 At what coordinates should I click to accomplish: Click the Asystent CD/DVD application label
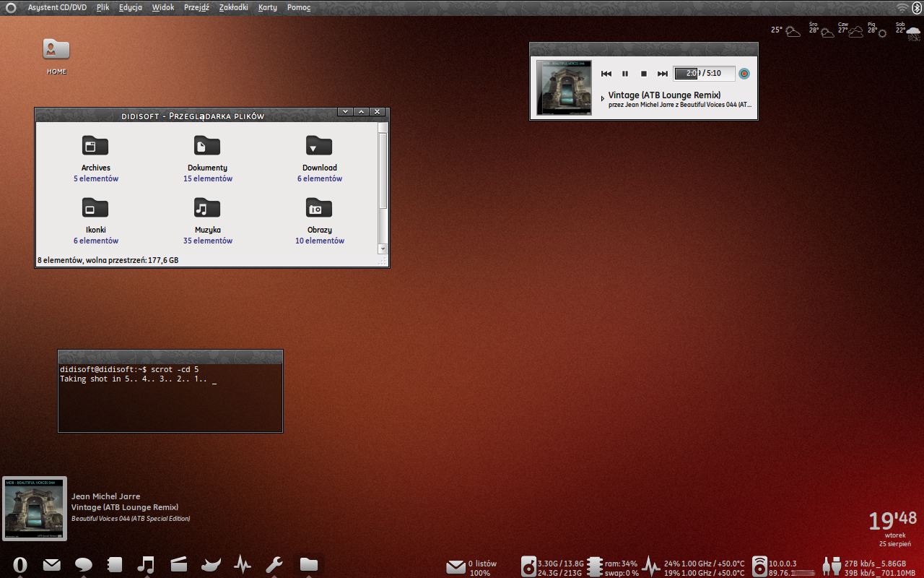point(57,7)
